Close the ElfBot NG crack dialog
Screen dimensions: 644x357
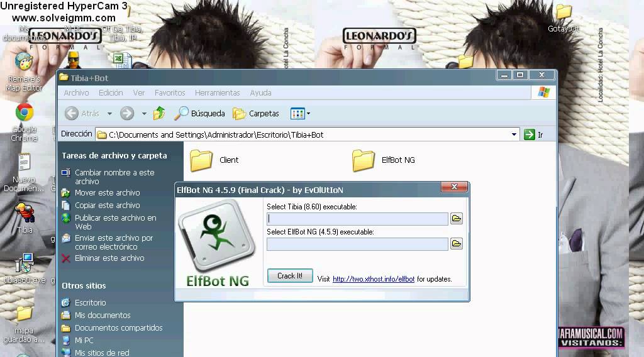[x=454, y=187]
